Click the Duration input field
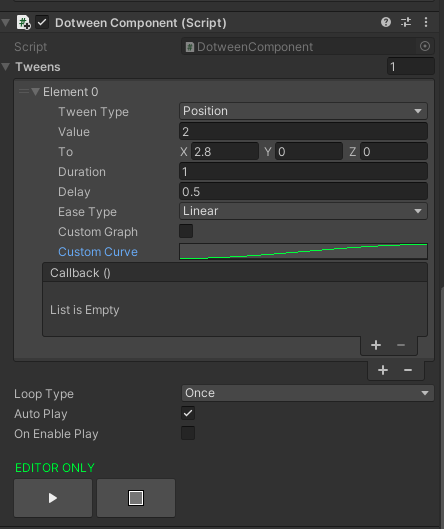Image resolution: width=444 pixels, height=529 pixels. [303, 171]
